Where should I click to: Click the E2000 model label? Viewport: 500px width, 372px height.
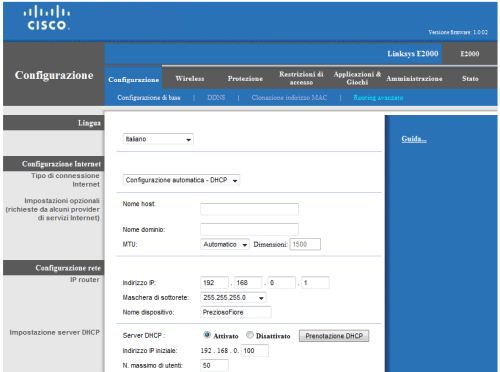(470, 54)
